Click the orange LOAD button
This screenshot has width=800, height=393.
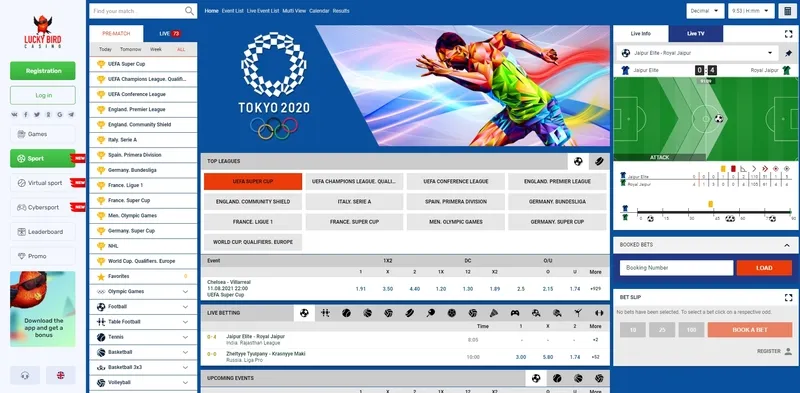pos(764,268)
